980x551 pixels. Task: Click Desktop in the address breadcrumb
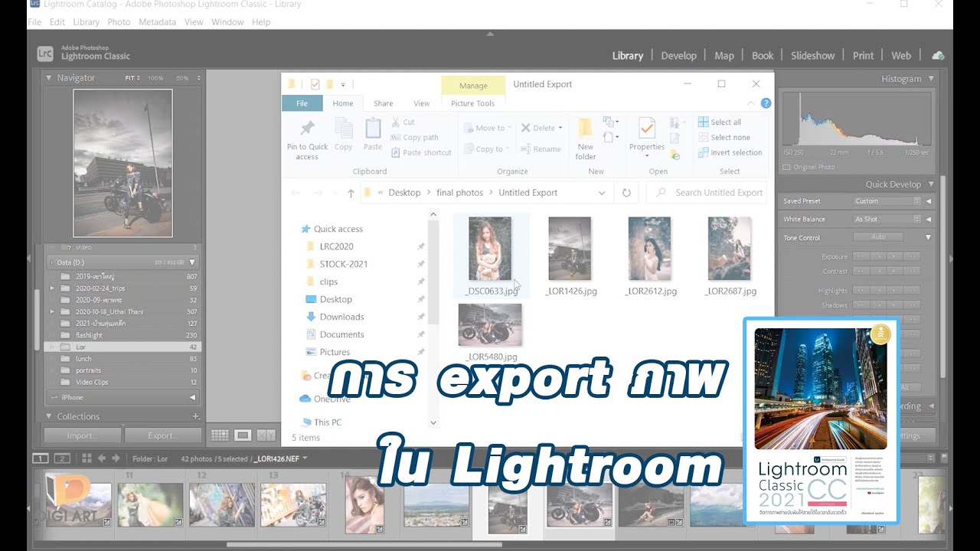404,193
